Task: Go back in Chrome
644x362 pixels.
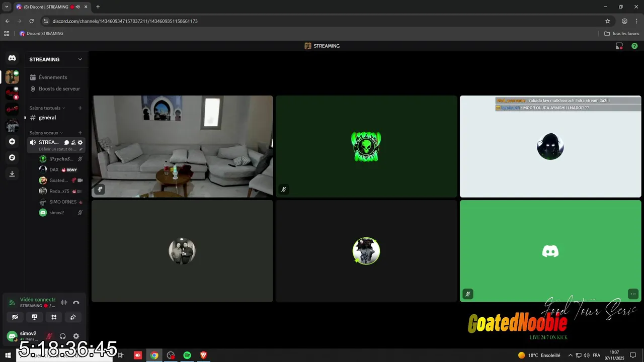Action: click(7, 21)
